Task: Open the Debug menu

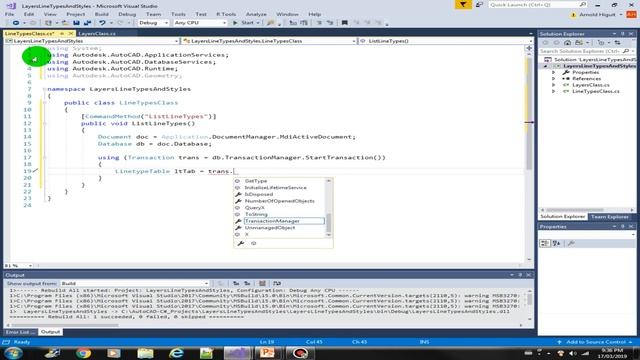Action: pos(127,14)
